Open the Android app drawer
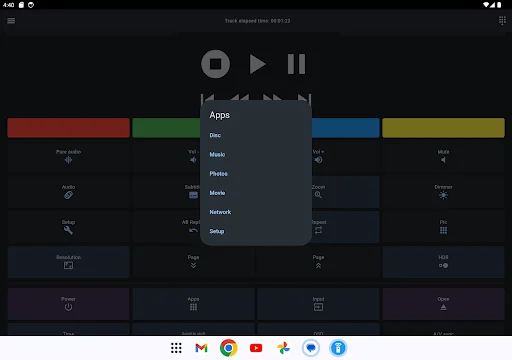Image resolution: width=512 pixels, height=360 pixels. (x=176, y=348)
